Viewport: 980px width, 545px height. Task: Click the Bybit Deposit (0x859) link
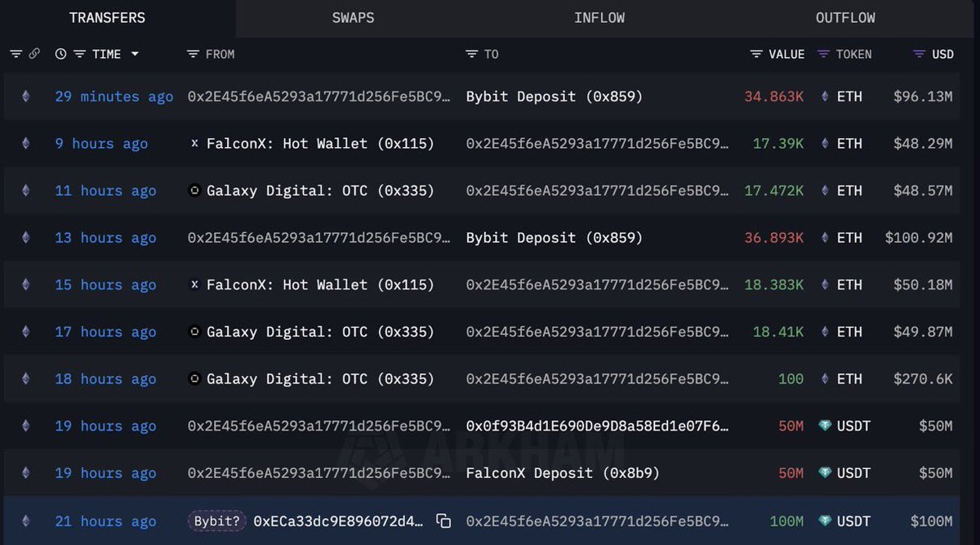553,96
